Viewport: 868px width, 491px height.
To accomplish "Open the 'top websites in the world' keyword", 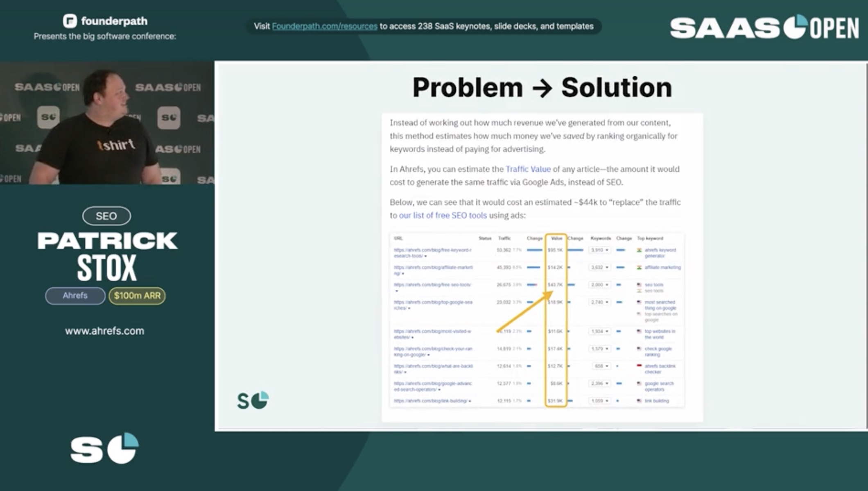I will [660, 334].
